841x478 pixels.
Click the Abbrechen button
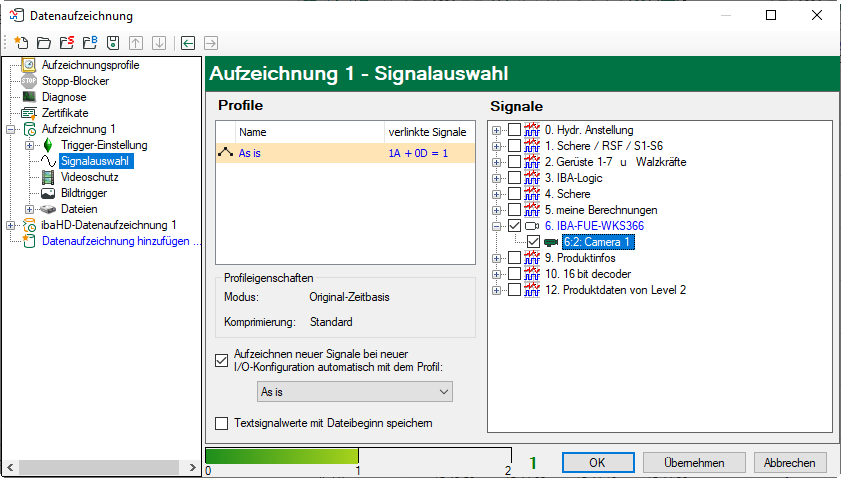[x=790, y=462]
